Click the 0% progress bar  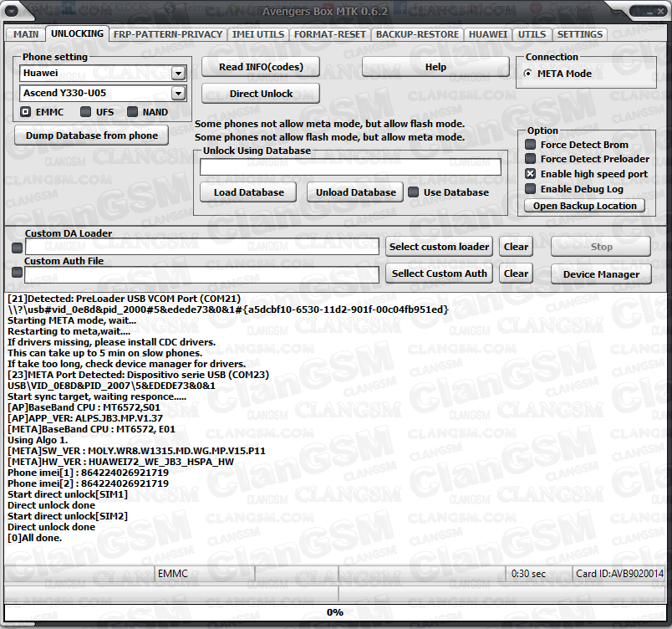pos(335,611)
